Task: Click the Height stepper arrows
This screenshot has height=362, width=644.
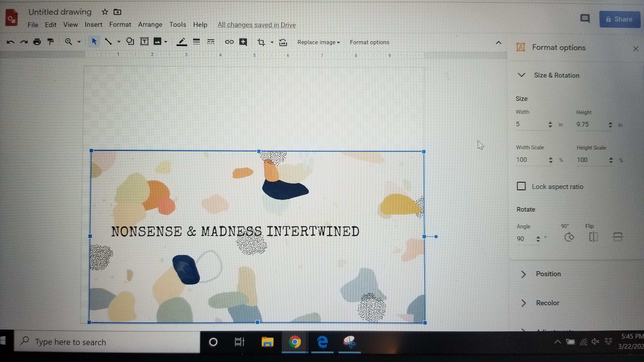Action: click(x=610, y=125)
